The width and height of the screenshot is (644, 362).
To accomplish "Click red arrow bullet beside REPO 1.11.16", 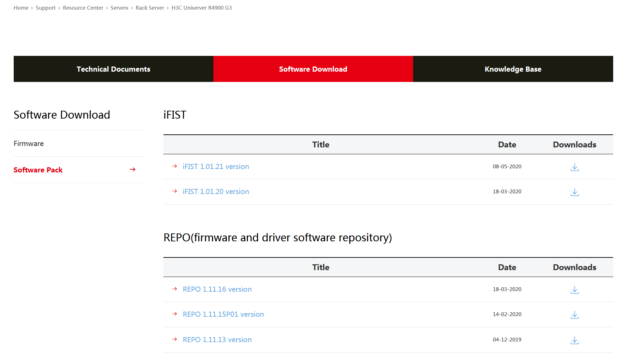I will pos(175,289).
